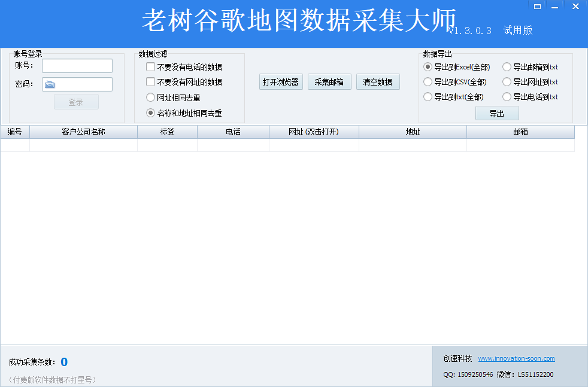Select 导出到txt(全部) export option
The height and width of the screenshot is (387, 588).
click(426, 97)
